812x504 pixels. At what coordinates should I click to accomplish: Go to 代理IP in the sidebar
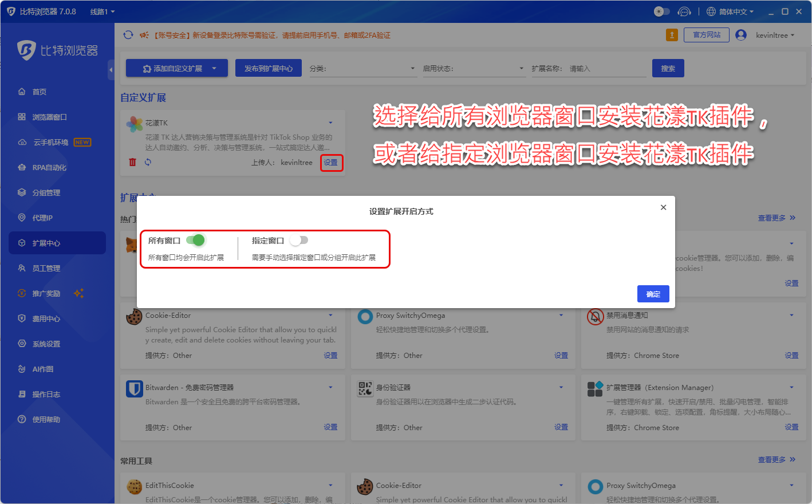(x=42, y=218)
